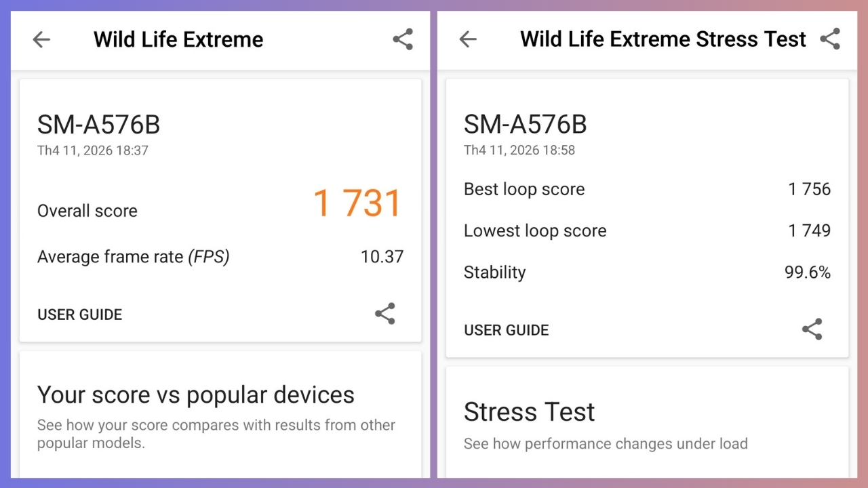Open the Your score vs popular devices card

(195, 394)
